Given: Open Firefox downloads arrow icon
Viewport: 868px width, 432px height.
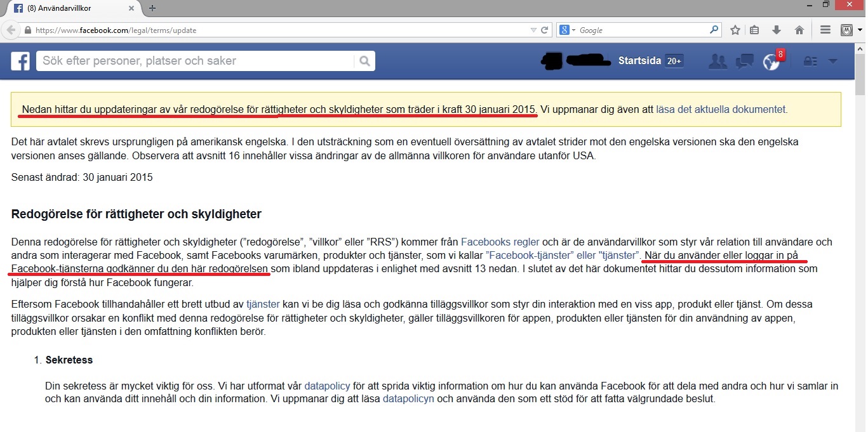Looking at the screenshot, I should pyautogui.click(x=776, y=30).
